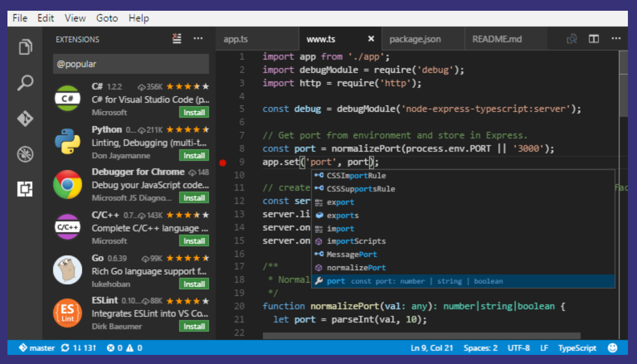Install the Python extension
Image resolution: width=637 pixels, height=364 pixels.
tap(194, 156)
